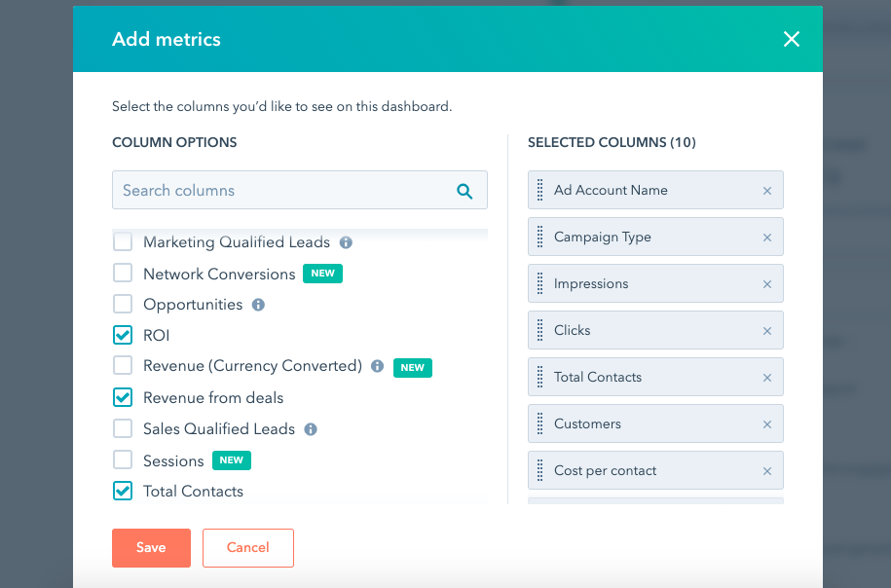This screenshot has width=891, height=588.
Task: Enable the Sessions checkbox
Action: [123, 459]
